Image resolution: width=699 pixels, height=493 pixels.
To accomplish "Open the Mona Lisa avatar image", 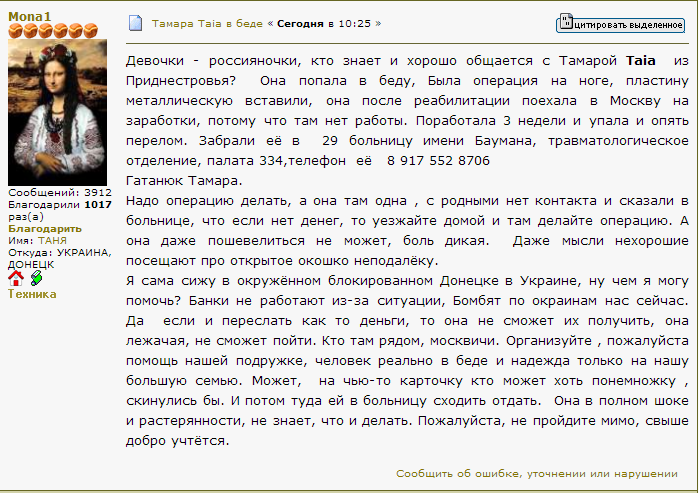I will pos(52,111).
